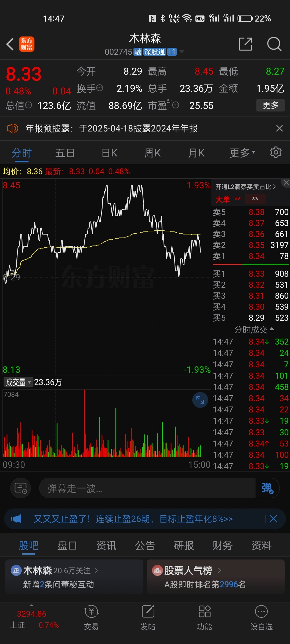This screenshot has height=644, width=290.
Task: Tap the intraday price chart
Action: coord(107,277)
